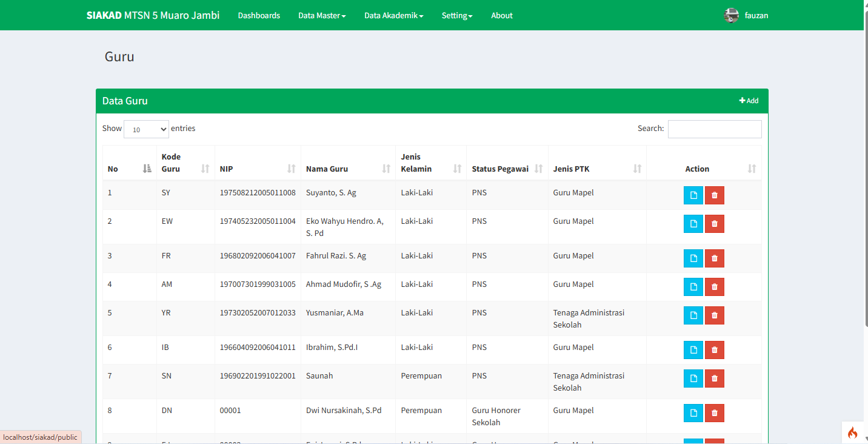Click the CodeIgniter flame debug icon
This screenshot has width=868, height=444.
pyautogui.click(x=853, y=432)
